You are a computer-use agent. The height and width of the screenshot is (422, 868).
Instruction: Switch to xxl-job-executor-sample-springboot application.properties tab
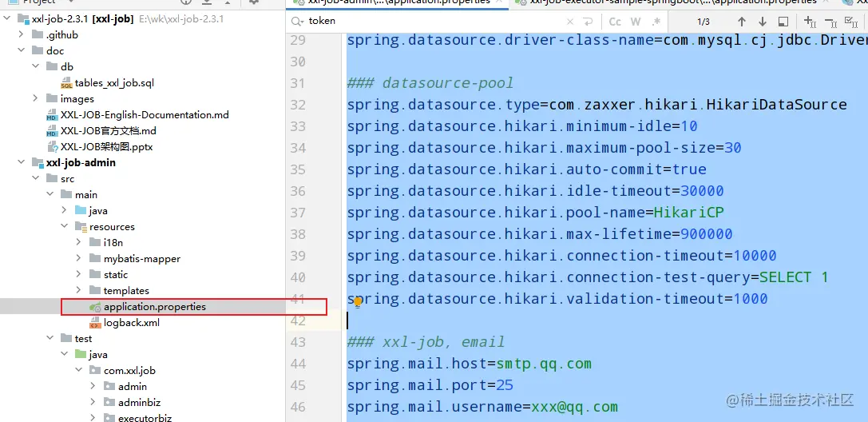pyautogui.click(x=673, y=2)
